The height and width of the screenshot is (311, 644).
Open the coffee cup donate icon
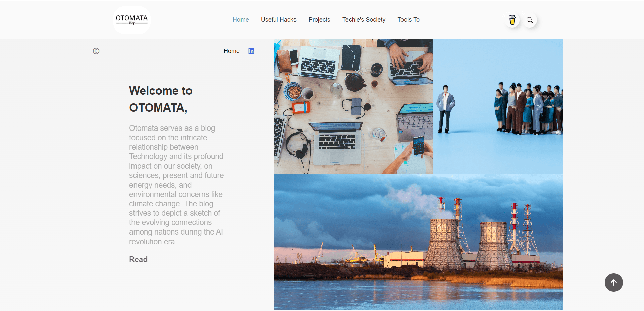[512, 20]
